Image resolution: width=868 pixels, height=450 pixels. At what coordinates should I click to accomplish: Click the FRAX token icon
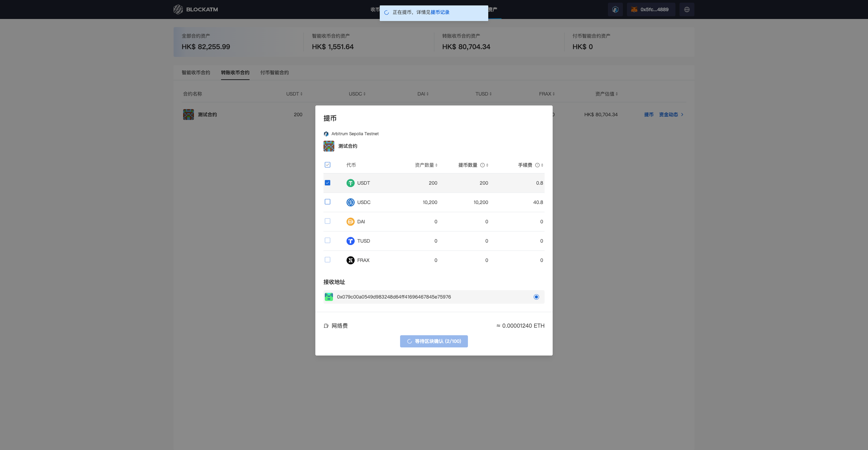tap(350, 260)
